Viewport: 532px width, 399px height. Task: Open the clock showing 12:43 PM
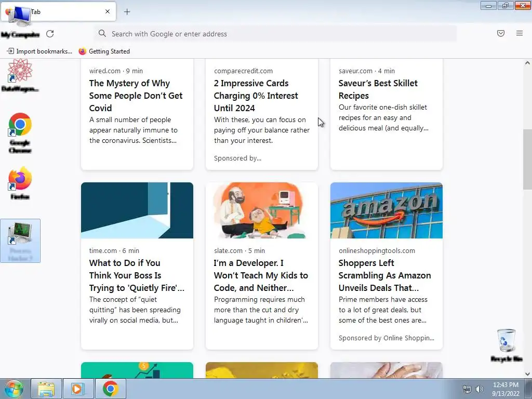click(506, 385)
